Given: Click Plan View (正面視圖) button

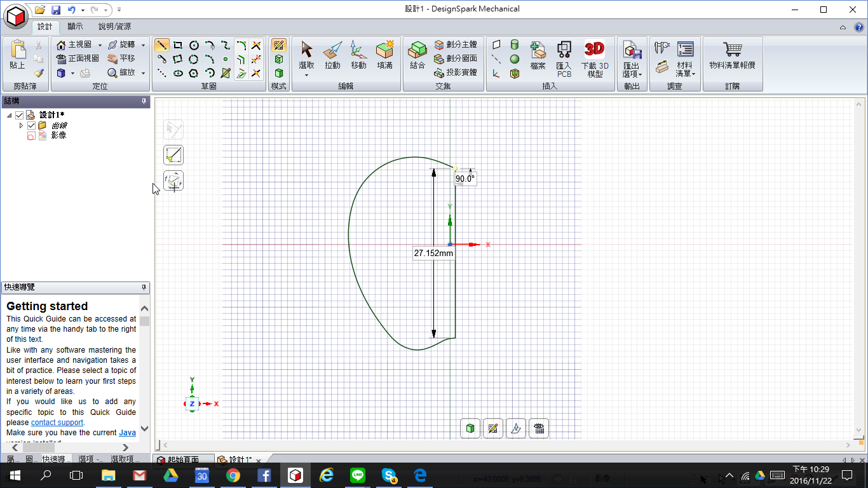Looking at the screenshot, I should [78, 58].
